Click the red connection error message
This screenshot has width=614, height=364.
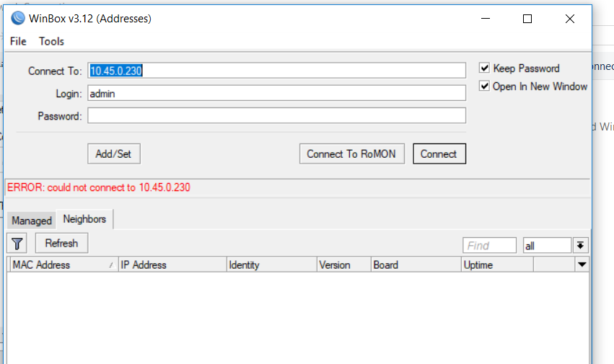[x=99, y=187]
